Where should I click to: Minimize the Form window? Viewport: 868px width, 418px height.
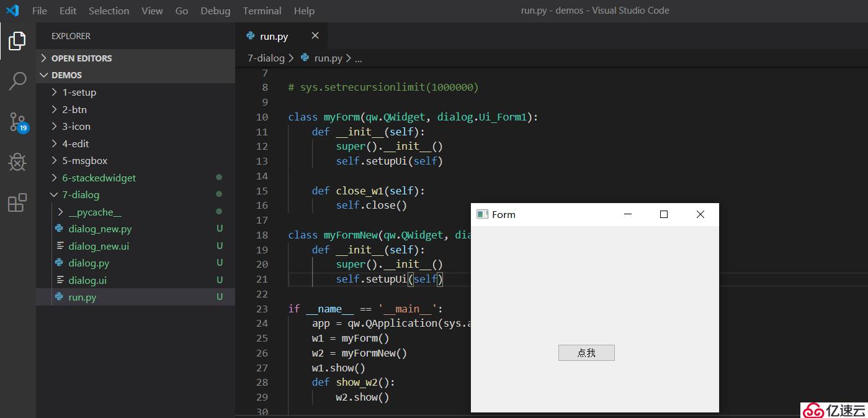coord(627,214)
